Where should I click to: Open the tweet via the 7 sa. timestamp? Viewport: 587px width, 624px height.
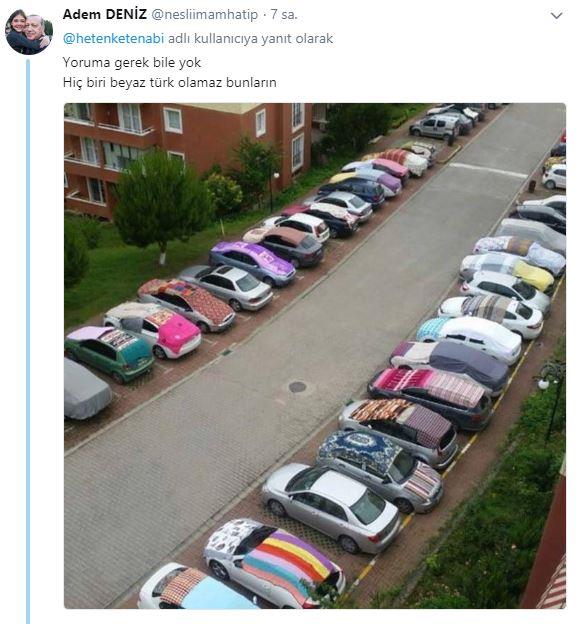tap(284, 15)
